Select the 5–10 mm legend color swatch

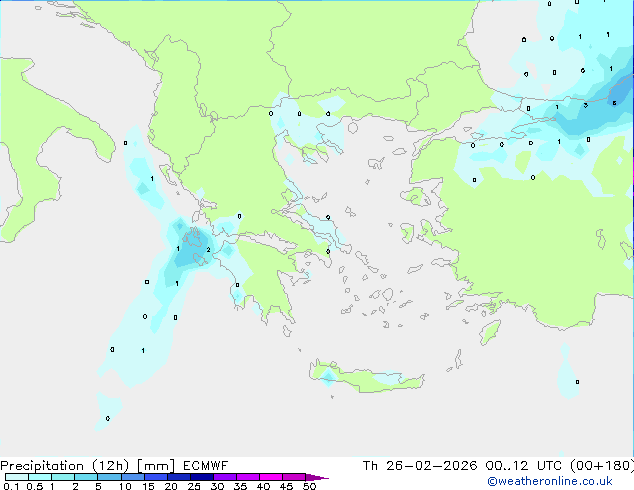(x=109, y=477)
